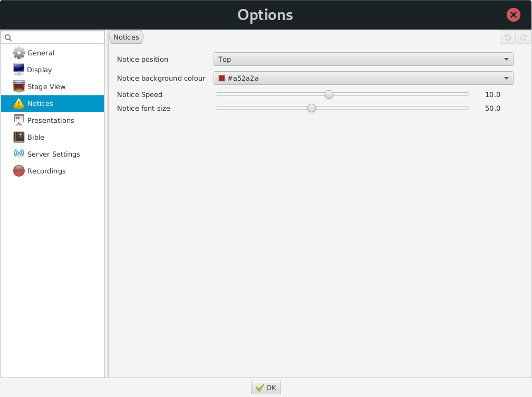Select the Notices warning icon

click(18, 103)
